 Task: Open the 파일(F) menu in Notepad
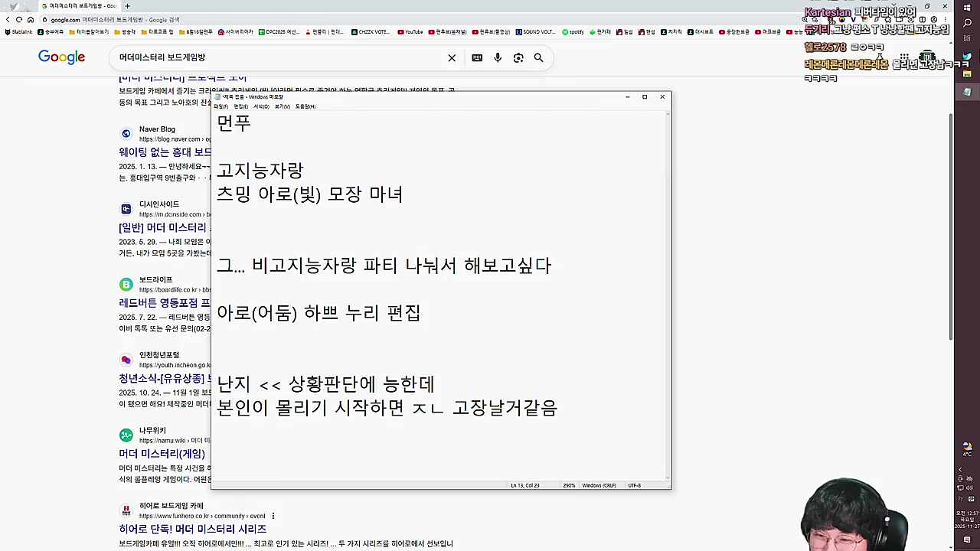tap(220, 106)
